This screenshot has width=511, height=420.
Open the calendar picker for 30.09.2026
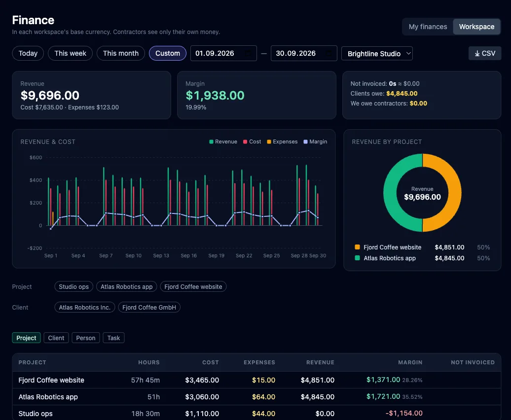click(x=329, y=53)
